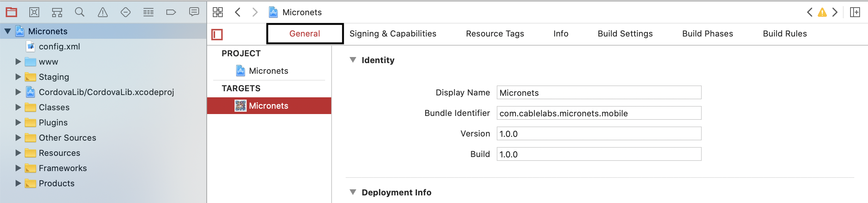Open the related items grid icon
Image resolution: width=868 pixels, height=203 pixels.
click(x=218, y=12)
